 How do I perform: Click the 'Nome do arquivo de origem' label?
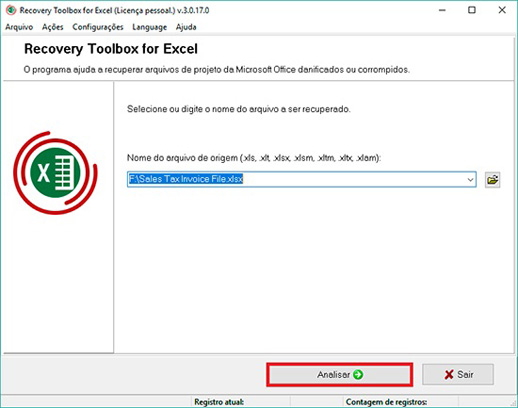(254, 158)
